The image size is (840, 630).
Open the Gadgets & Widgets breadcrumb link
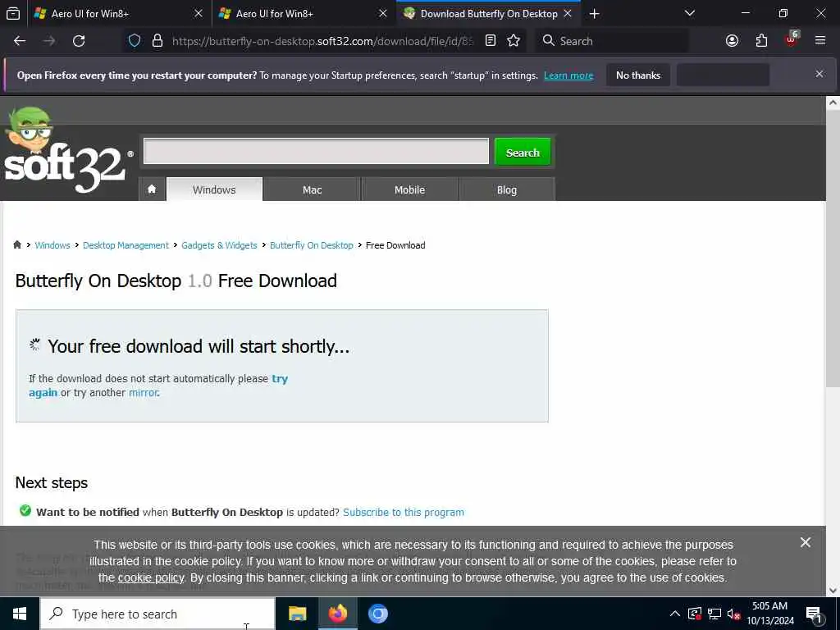[x=219, y=245]
